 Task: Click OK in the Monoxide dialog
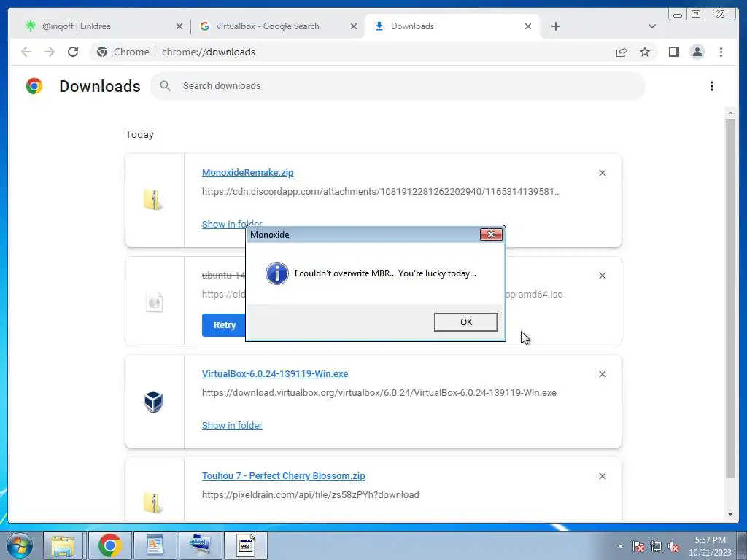[465, 322]
